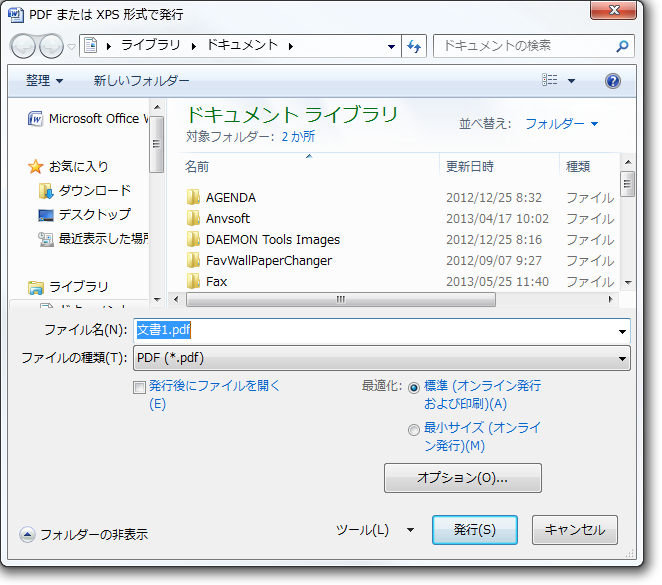Select デスクトップ in the navigation pane
The image size is (662, 585).
pyautogui.click(x=94, y=214)
